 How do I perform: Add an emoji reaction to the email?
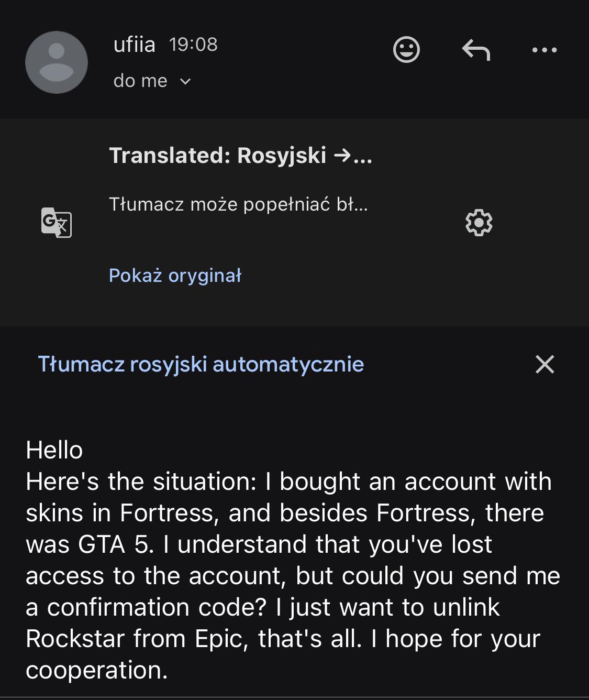(406, 50)
